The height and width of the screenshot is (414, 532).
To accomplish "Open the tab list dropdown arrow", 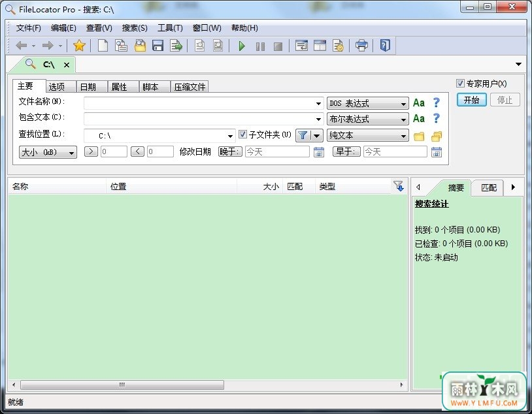I will pyautogui.click(x=518, y=64).
